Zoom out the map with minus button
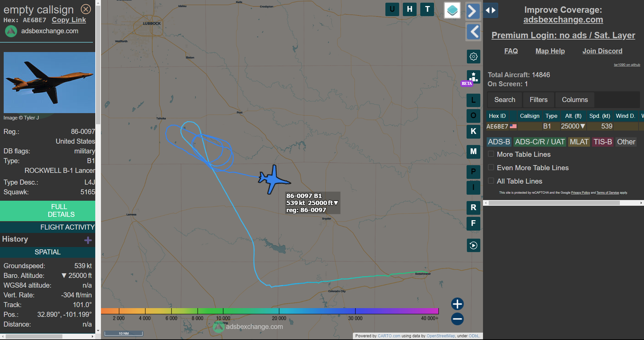Screen dimensions: 644x340 (457, 319)
